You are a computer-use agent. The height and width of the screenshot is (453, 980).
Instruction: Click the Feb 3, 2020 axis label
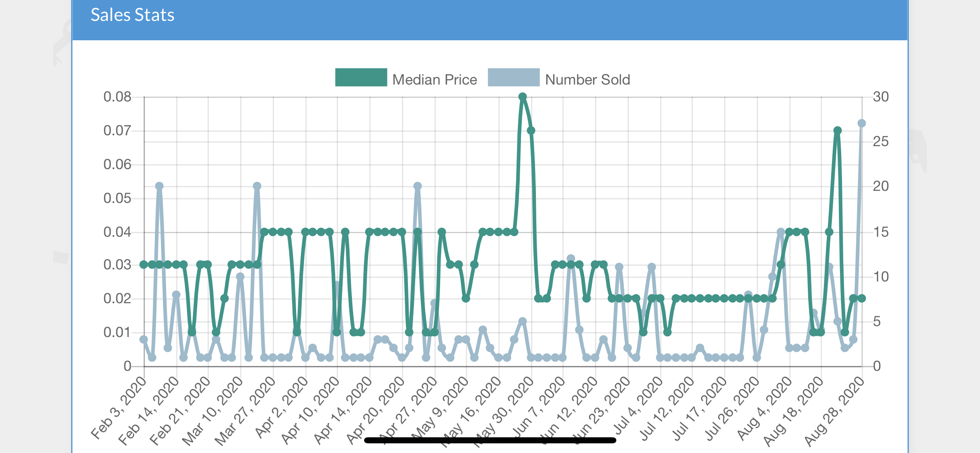(118, 407)
